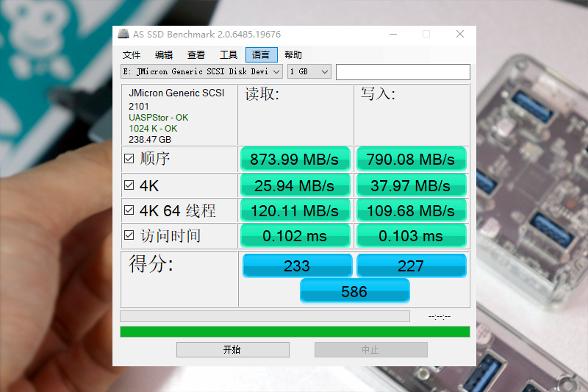Click the green full progress bar
Screen dimensions: 588x392
295,332
